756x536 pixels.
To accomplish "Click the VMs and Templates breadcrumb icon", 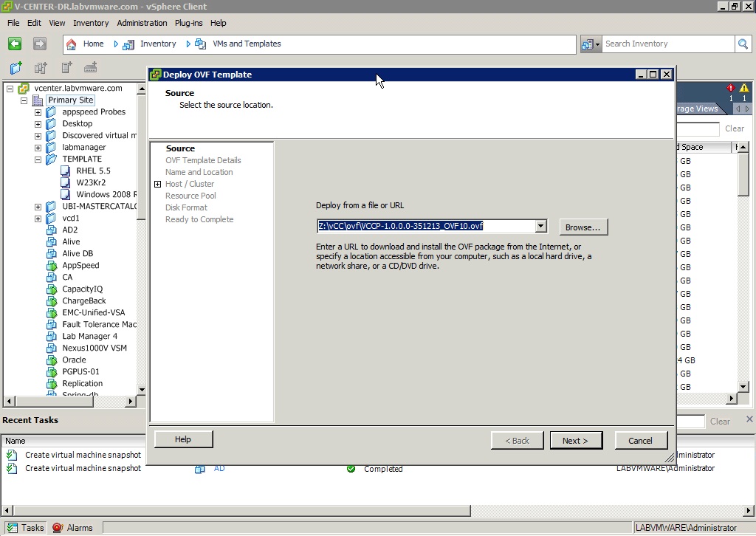I will (200, 44).
